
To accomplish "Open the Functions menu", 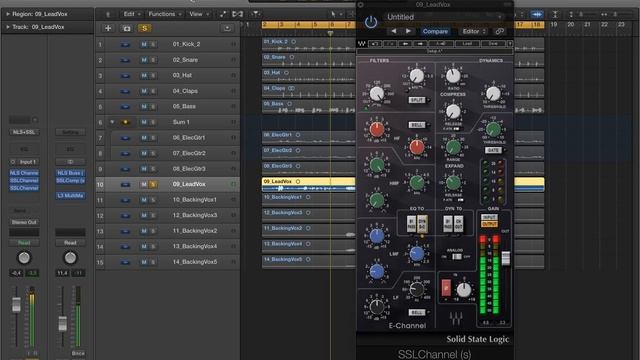I will [164, 14].
